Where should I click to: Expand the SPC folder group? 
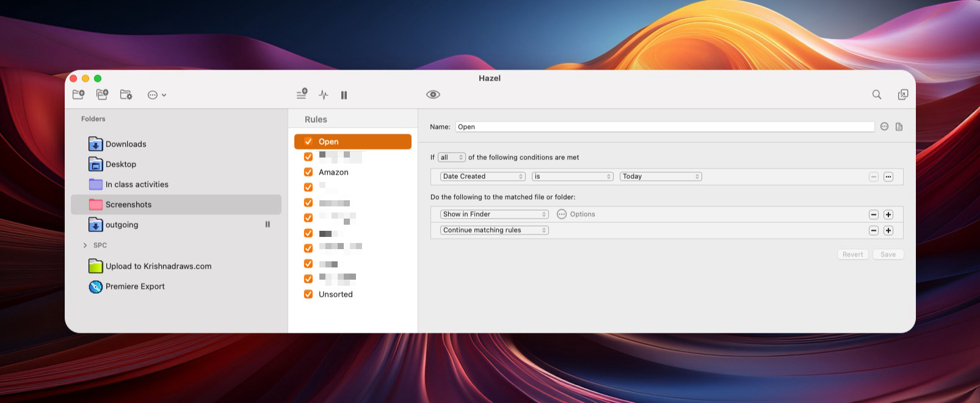tap(85, 245)
